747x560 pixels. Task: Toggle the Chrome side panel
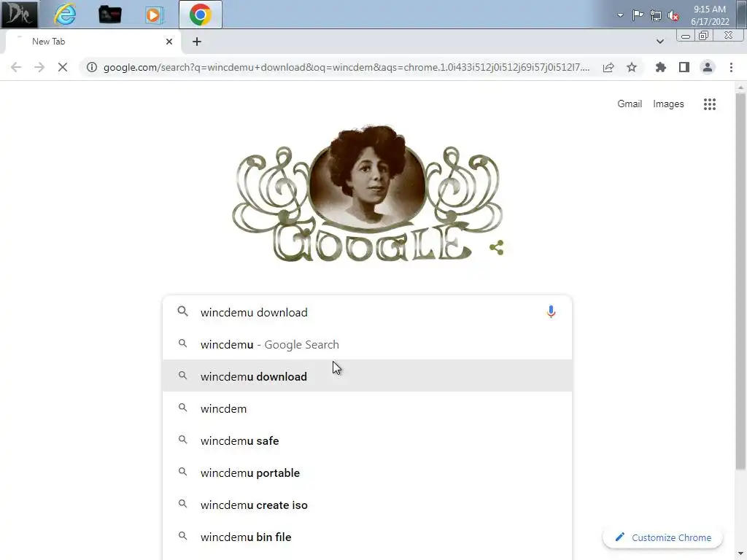[684, 67]
